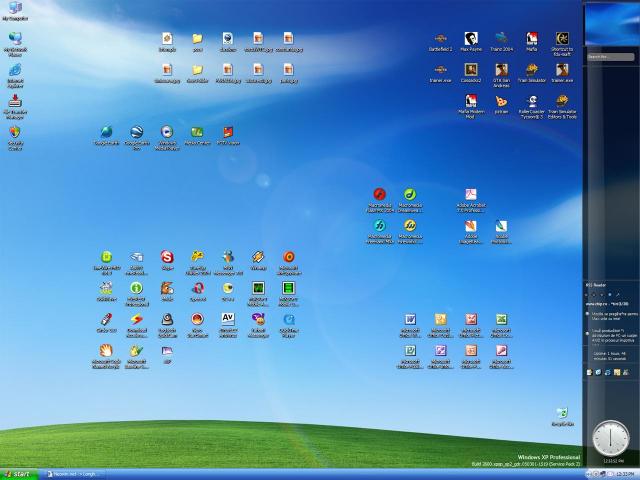Launch Microsoft Office Excel shortcut
This screenshot has height=480, width=640.
pyautogui.click(x=501, y=325)
